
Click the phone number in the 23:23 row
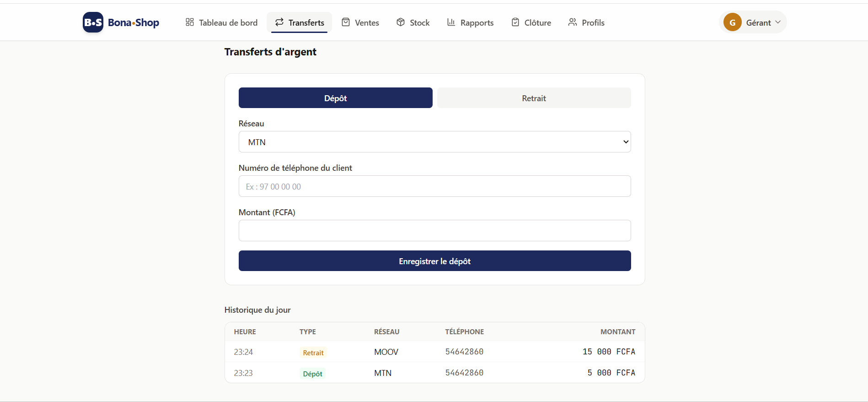[465, 373]
